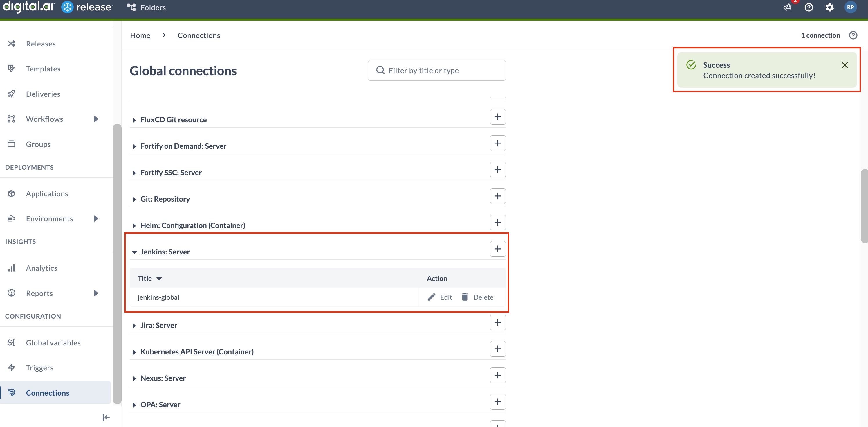Open the RP user avatar menu

[850, 7]
